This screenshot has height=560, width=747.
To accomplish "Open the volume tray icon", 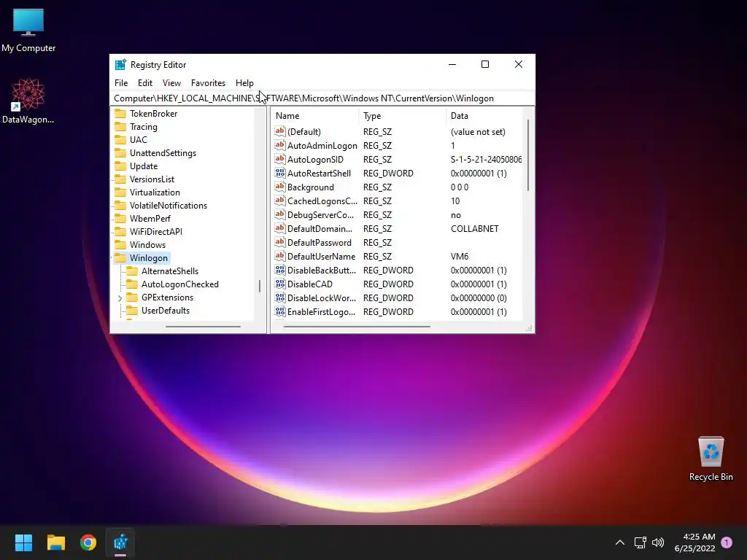I will (x=658, y=542).
